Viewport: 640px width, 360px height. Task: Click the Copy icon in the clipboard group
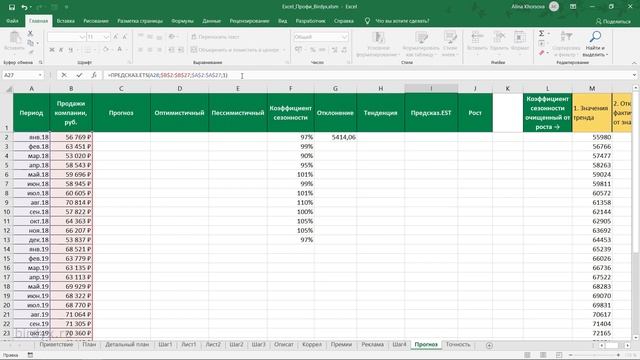31,43
